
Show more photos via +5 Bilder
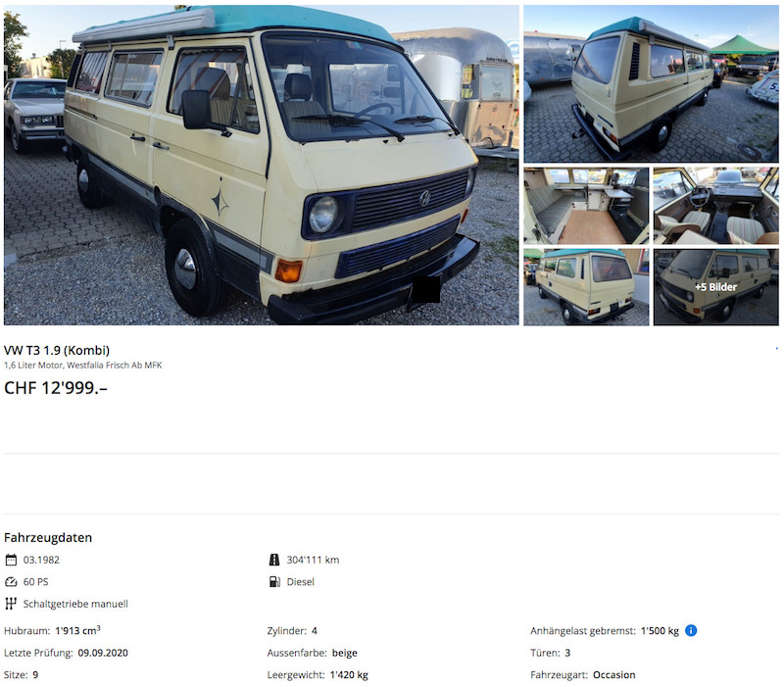[x=716, y=287]
